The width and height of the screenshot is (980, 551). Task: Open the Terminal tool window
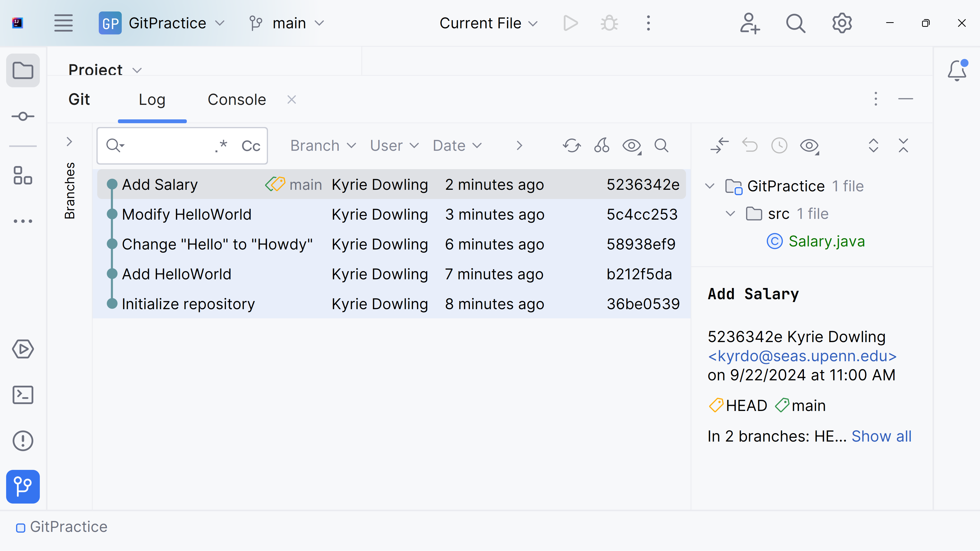coord(23,395)
